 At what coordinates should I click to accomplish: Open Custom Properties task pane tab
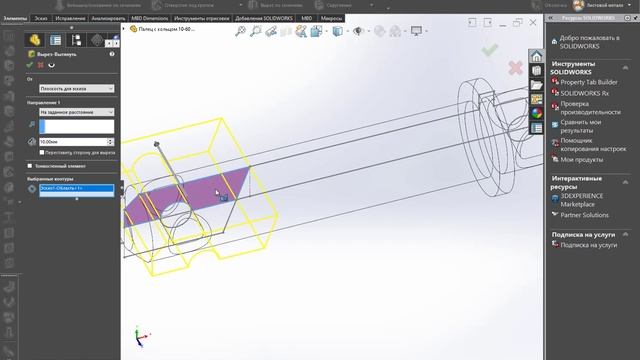(536, 128)
